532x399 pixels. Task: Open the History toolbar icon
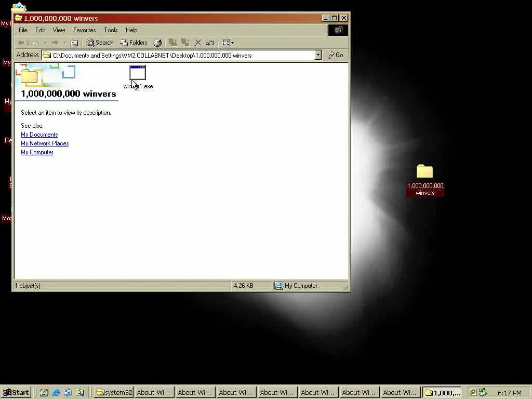(x=157, y=43)
